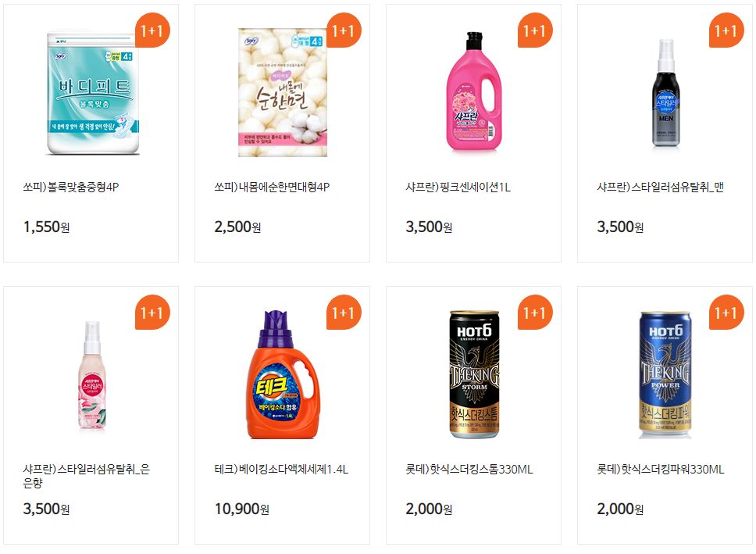This screenshot has height=554, width=756.
Task: Click the 1+1 badge on 샤프란 핑크센세이션1L
Action: tap(535, 30)
